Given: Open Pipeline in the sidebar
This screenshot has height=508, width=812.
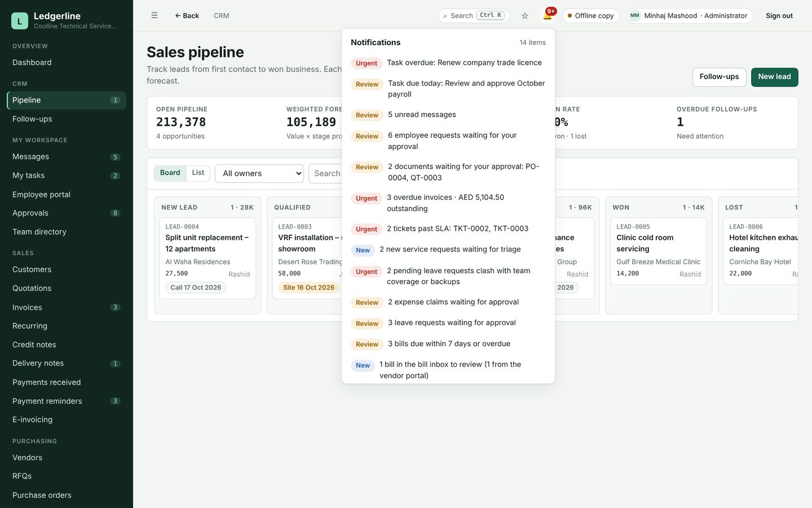Looking at the screenshot, I should pyautogui.click(x=67, y=100).
